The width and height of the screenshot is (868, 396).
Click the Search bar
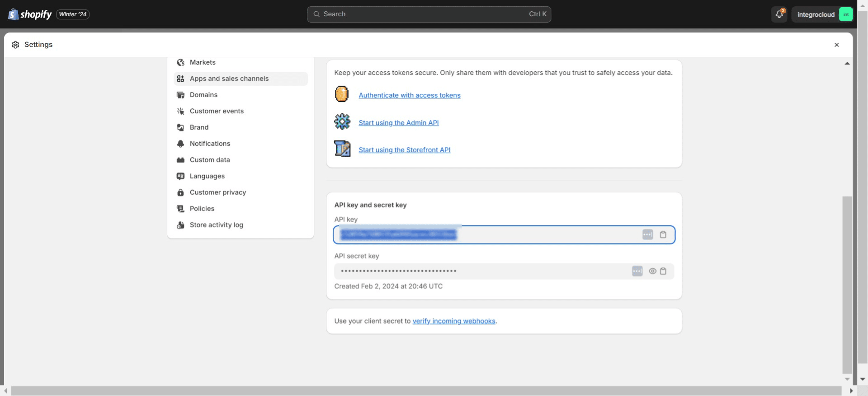(x=429, y=14)
